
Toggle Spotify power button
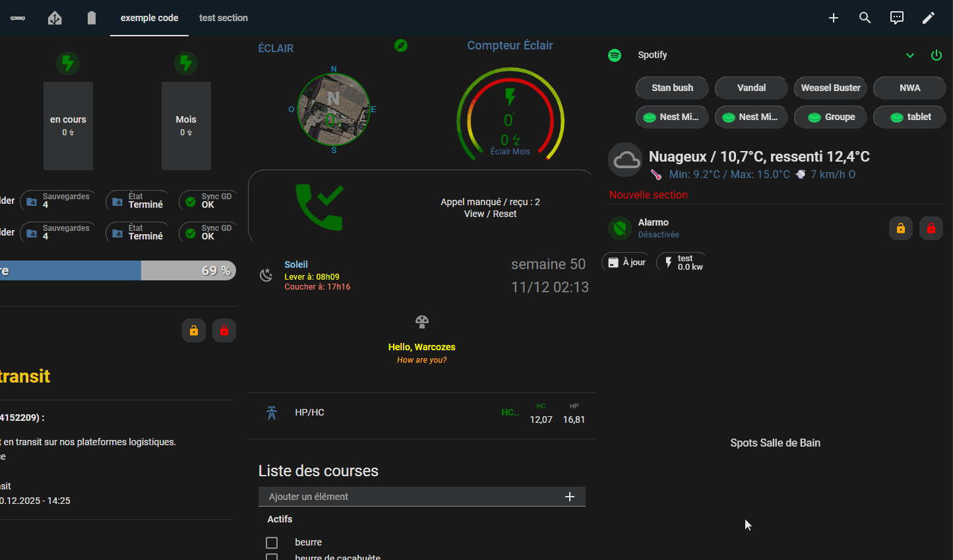(936, 55)
